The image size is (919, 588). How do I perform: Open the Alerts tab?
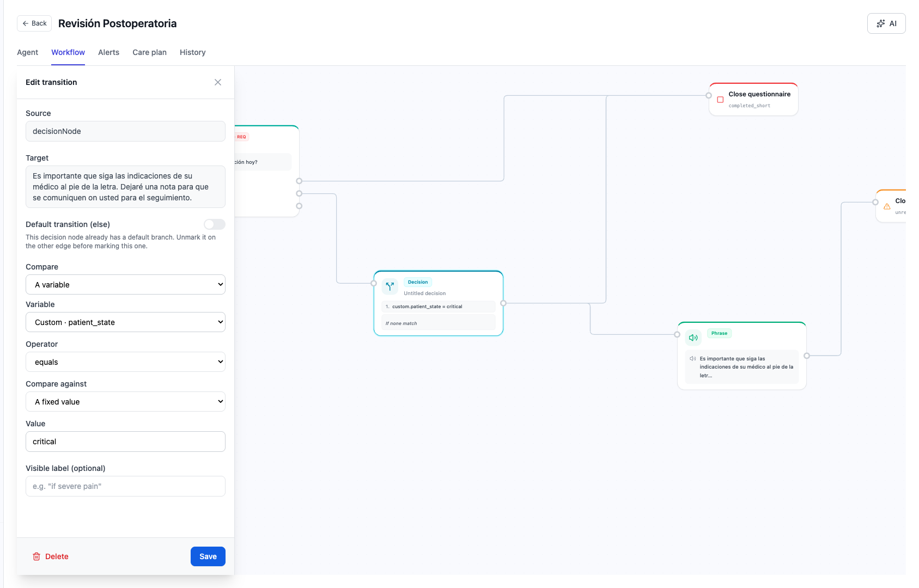click(x=108, y=52)
